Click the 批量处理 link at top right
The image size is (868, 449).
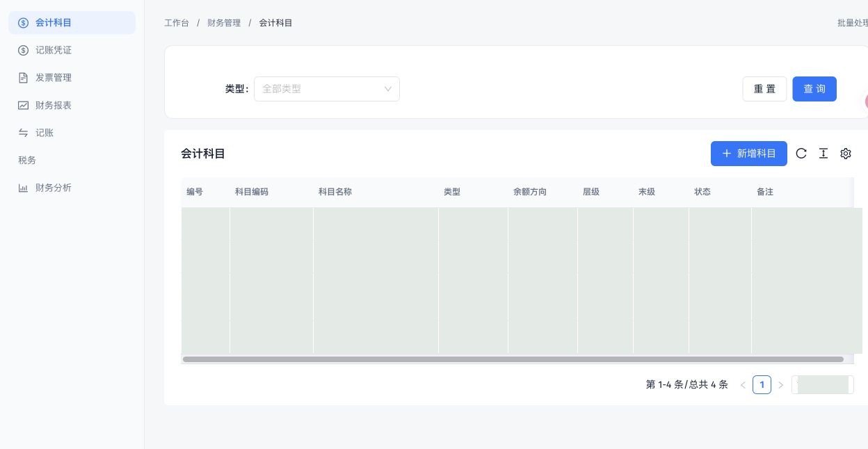[853, 23]
